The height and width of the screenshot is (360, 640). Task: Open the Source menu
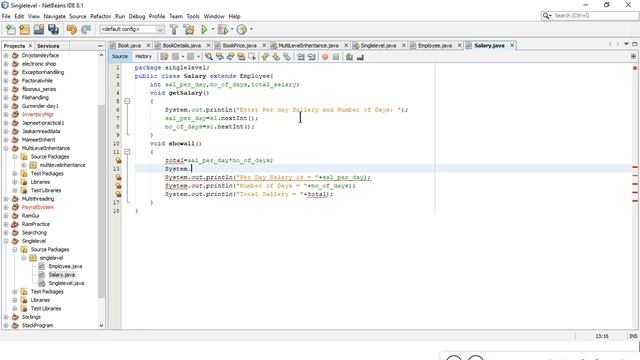[x=78, y=16]
